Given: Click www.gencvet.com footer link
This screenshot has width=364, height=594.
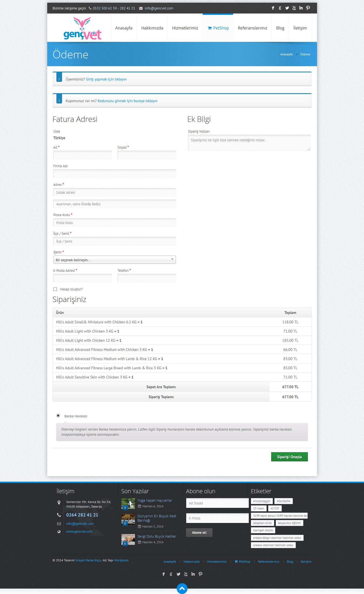Looking at the screenshot, I should (x=79, y=532).
